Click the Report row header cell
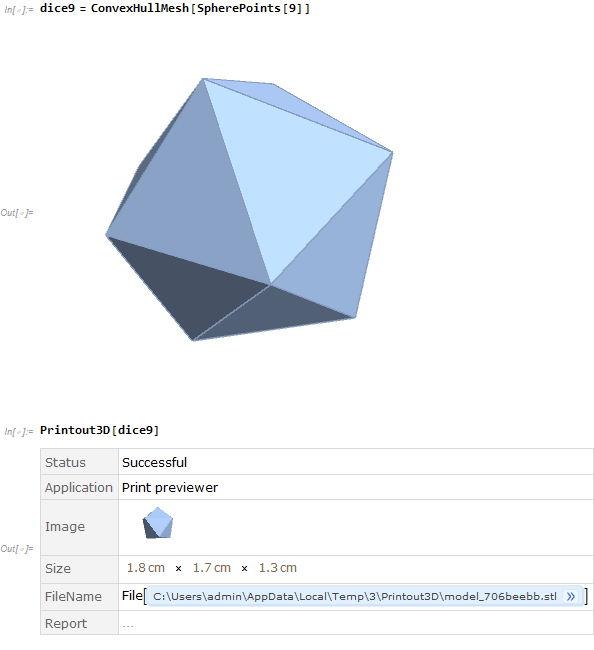The width and height of the screenshot is (594, 650). (x=79, y=623)
